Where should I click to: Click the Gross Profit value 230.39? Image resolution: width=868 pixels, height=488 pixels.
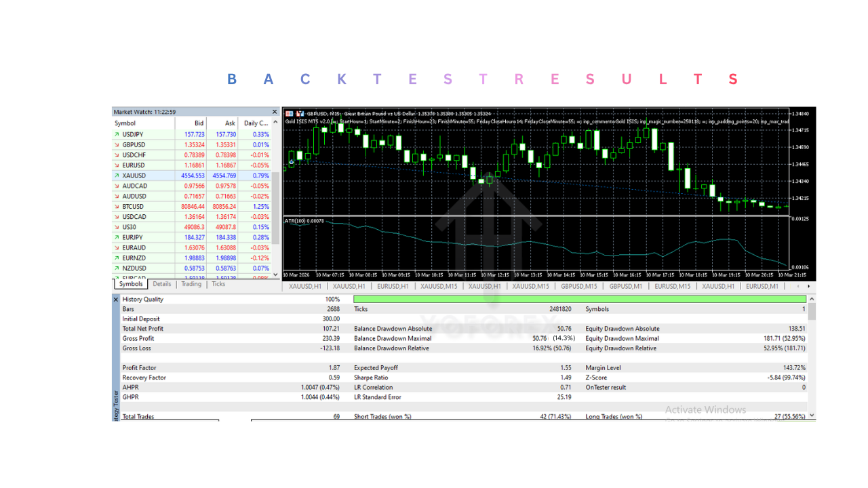coord(330,338)
